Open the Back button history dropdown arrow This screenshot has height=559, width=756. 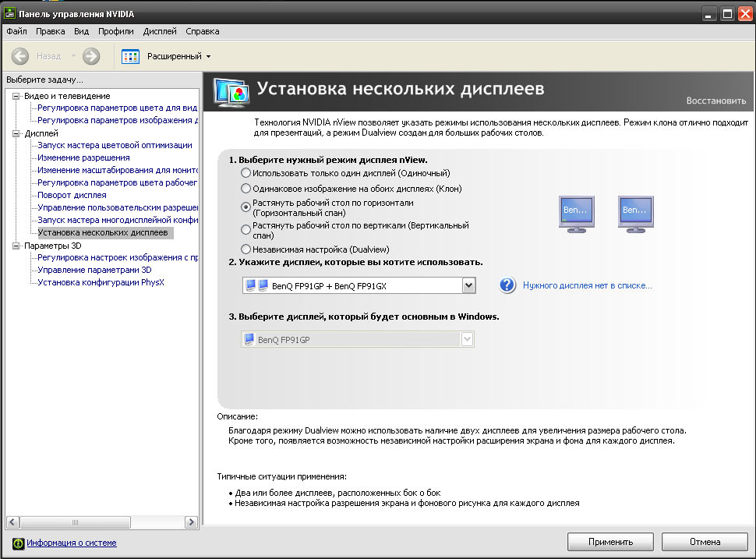73,56
